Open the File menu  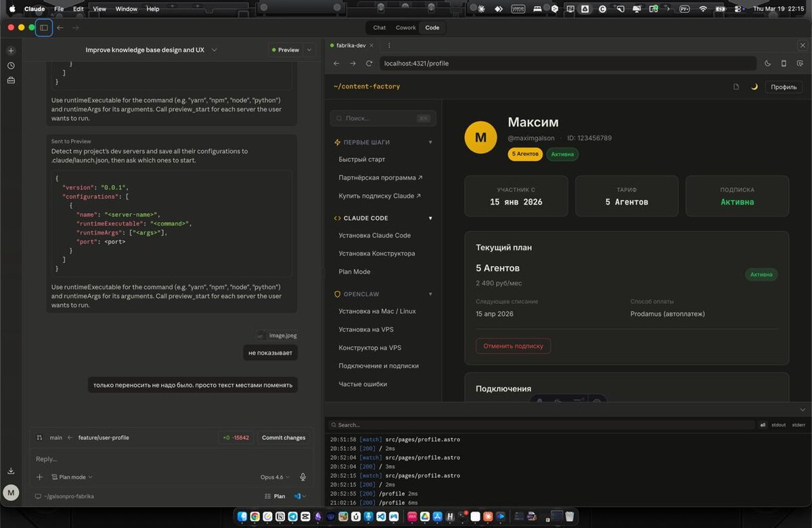coord(59,9)
